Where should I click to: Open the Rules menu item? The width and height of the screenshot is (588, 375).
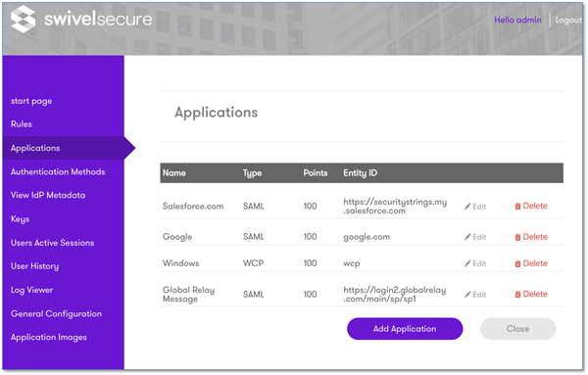(22, 124)
